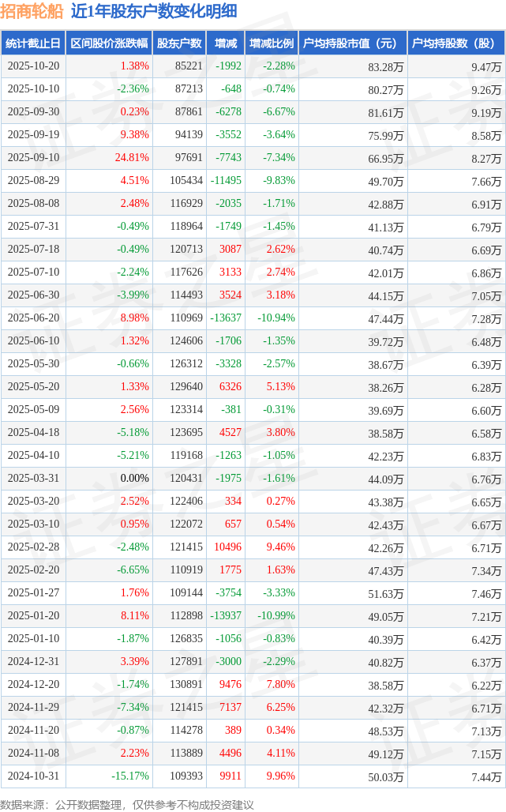Click the 招商轮船 stock name title
Image resolution: width=506 pixels, height=812 pixels.
[x=32, y=12]
